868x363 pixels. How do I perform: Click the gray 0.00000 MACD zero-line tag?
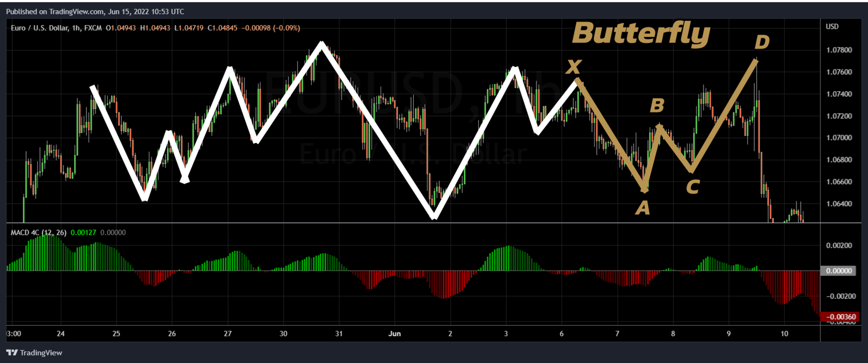pos(839,271)
